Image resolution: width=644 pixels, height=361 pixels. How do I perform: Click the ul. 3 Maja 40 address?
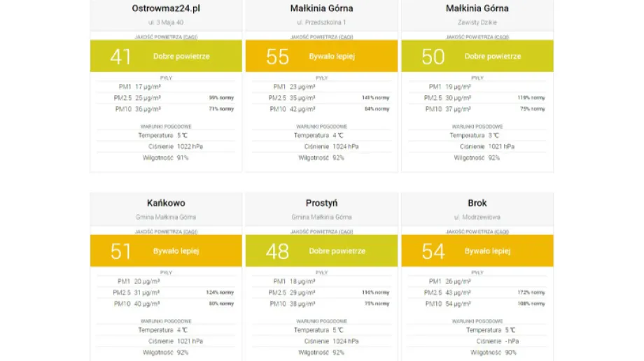165,22
